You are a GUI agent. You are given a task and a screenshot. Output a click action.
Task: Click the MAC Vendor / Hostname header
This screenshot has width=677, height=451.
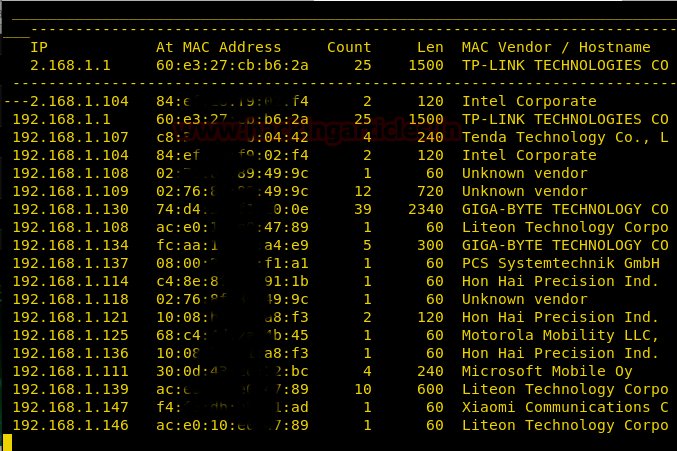[556, 47]
